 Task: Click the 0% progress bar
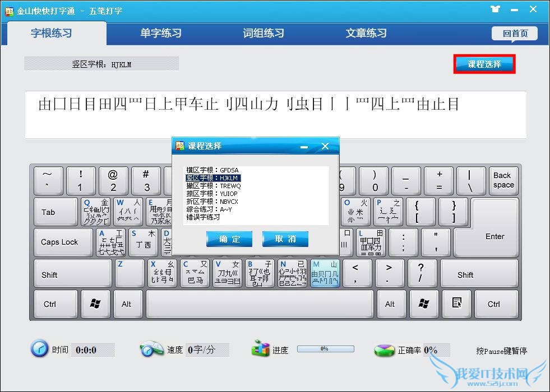pos(326,349)
